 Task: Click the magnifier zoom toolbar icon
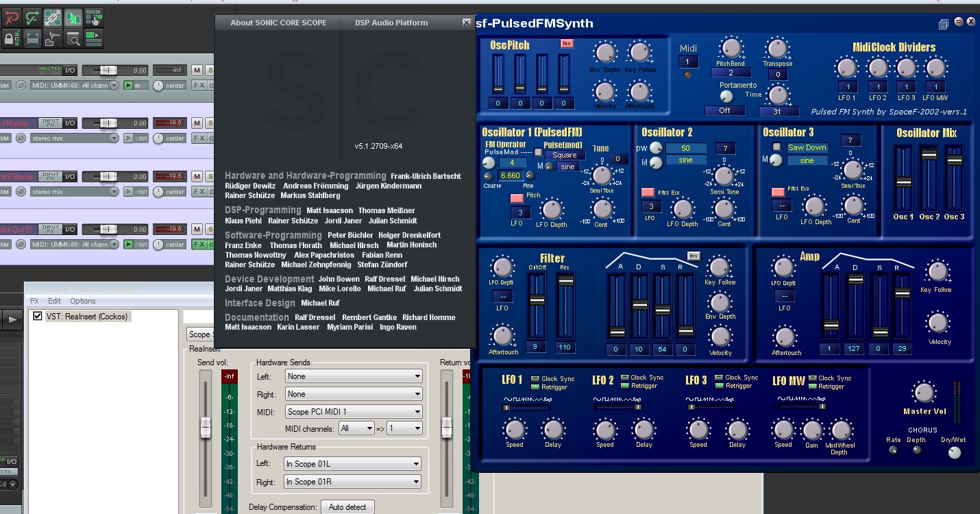tap(73, 38)
